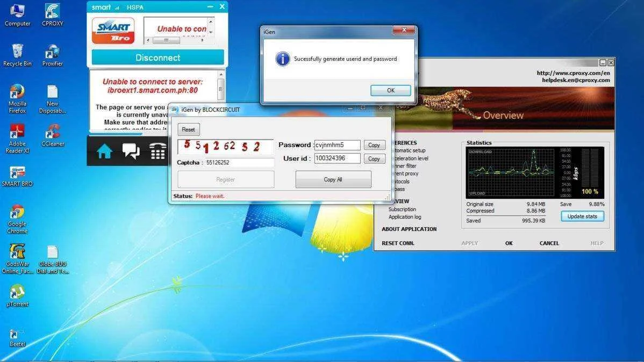
Task: Open the GodsWar Online desktop shortcut
Action: (17, 259)
